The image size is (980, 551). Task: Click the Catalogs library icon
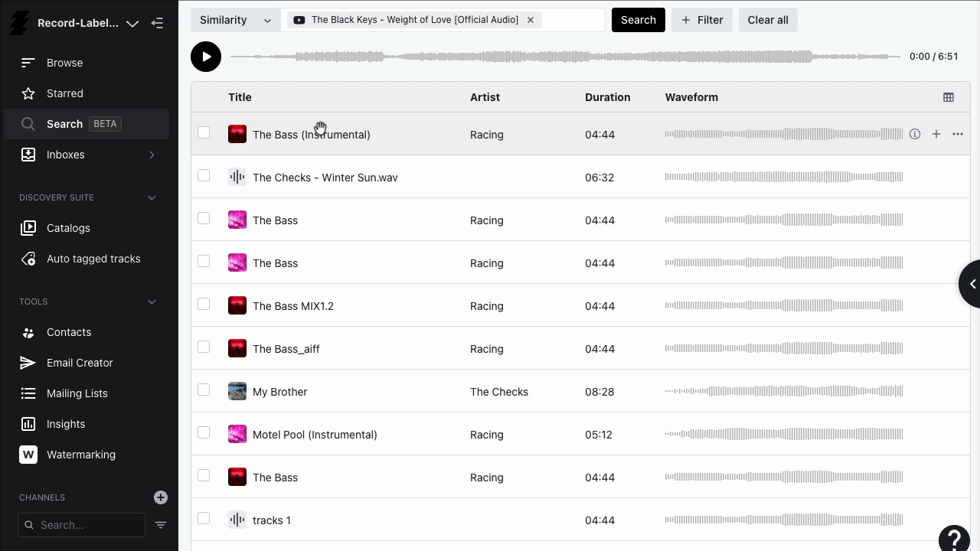tap(28, 228)
